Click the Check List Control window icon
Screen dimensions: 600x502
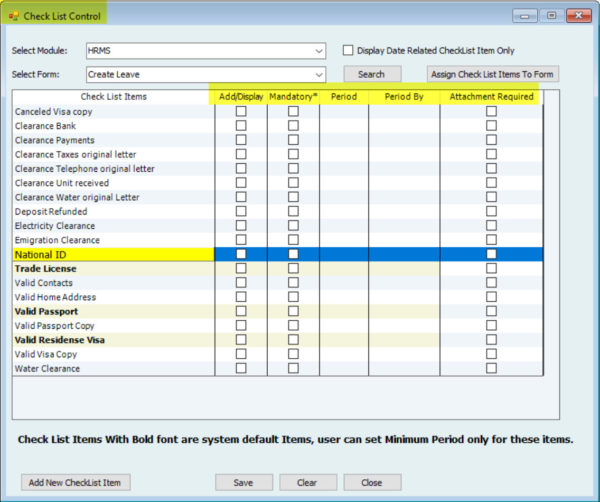coord(14,16)
